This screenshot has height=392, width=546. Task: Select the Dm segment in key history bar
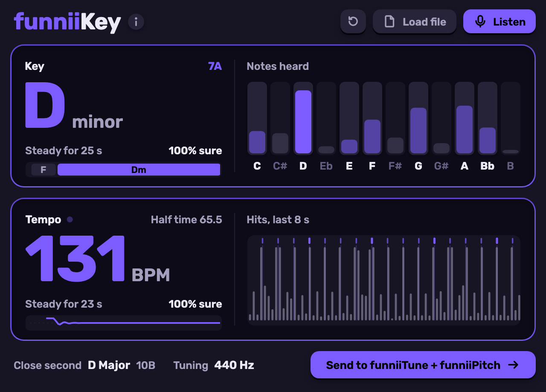click(139, 170)
